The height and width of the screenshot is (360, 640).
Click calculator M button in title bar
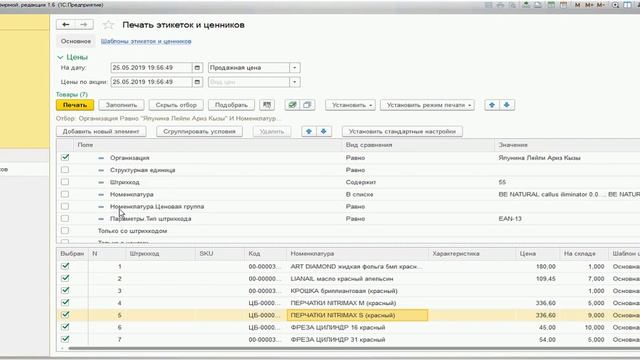click(578, 5)
